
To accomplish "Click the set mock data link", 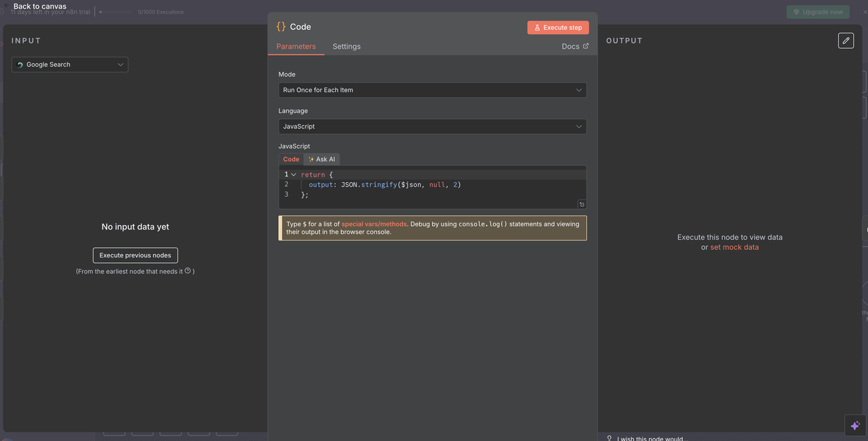I will click(x=734, y=248).
